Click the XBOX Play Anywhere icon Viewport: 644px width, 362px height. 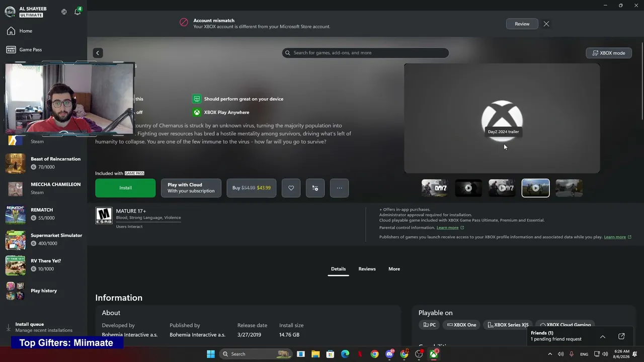197,113
